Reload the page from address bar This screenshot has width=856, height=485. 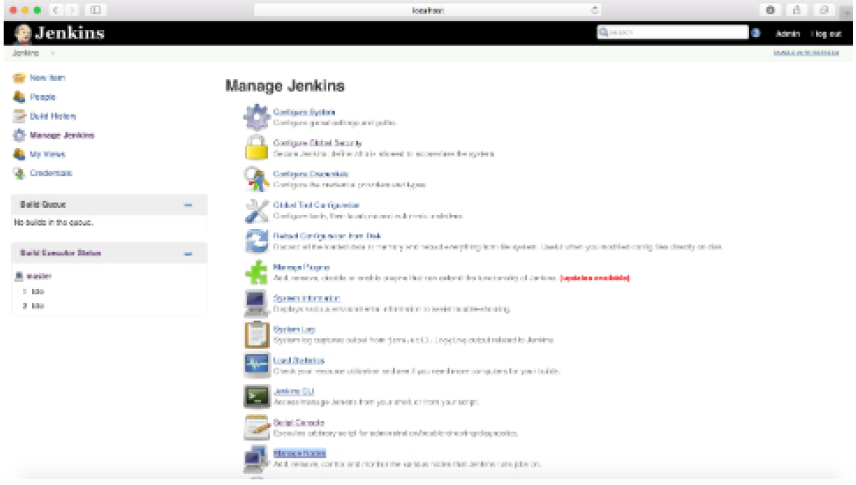coord(595,10)
